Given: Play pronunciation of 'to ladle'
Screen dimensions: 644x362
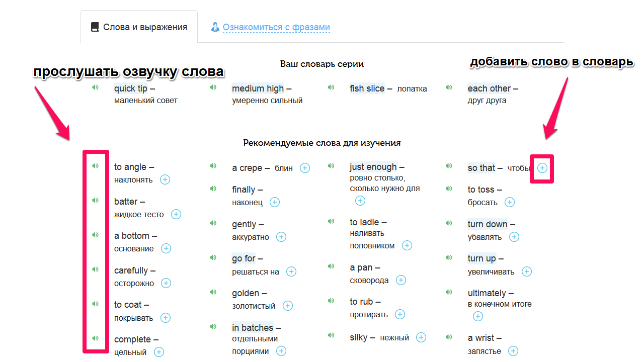Looking at the screenshot, I should (x=331, y=221).
